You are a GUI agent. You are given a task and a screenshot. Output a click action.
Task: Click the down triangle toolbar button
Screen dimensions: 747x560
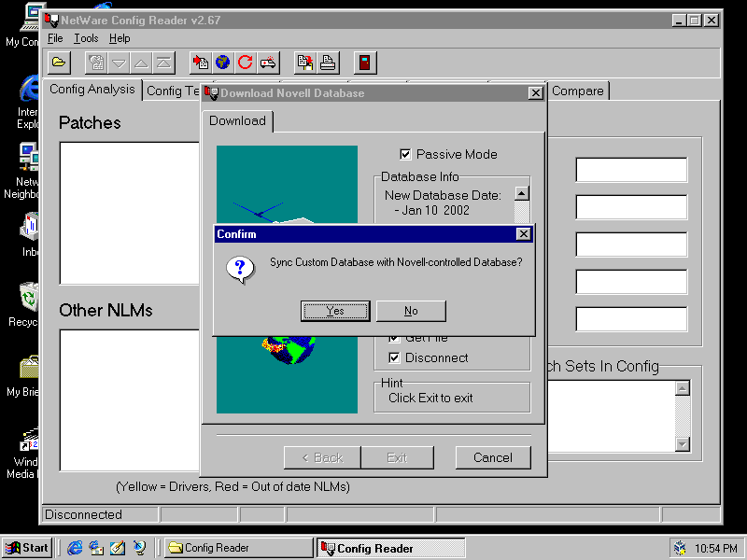(119, 63)
